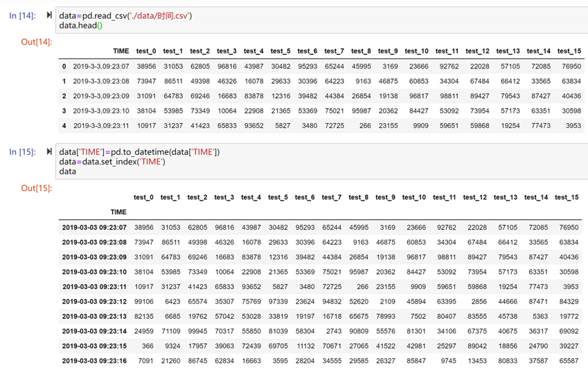588x368 pixels.
Task: Click the TIME column header in Out[14]
Action: [121, 51]
